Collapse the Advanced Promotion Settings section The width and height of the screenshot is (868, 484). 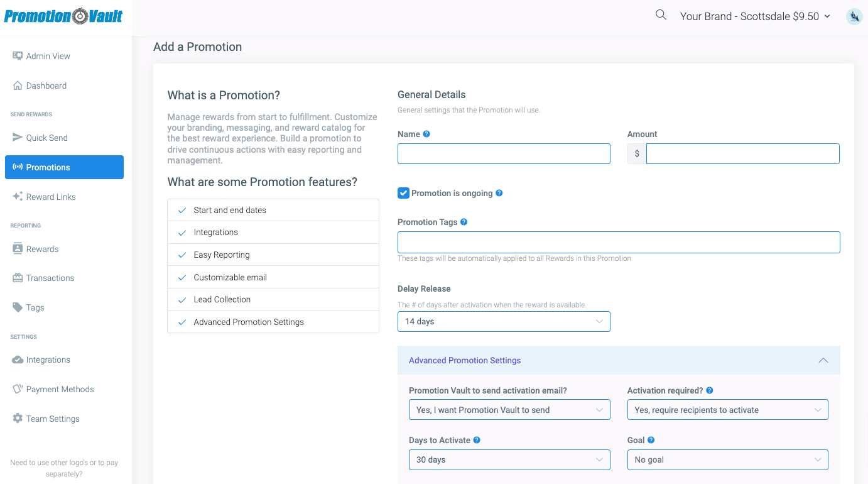[x=823, y=360]
